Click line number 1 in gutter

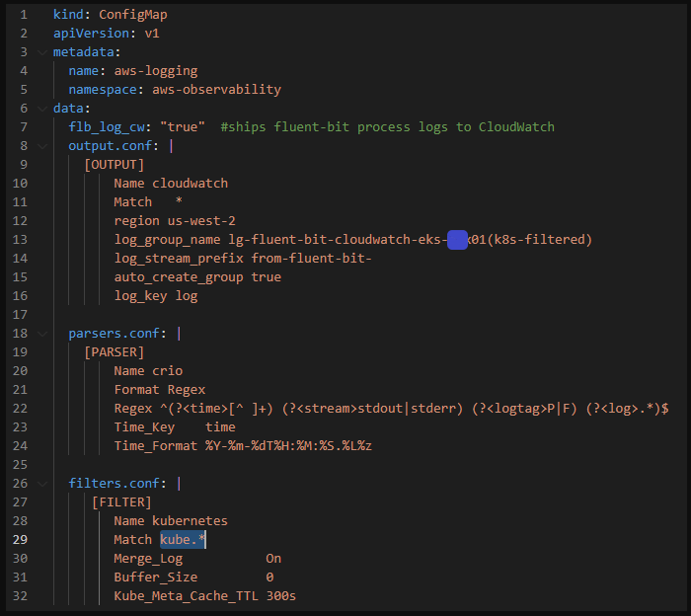[24, 15]
